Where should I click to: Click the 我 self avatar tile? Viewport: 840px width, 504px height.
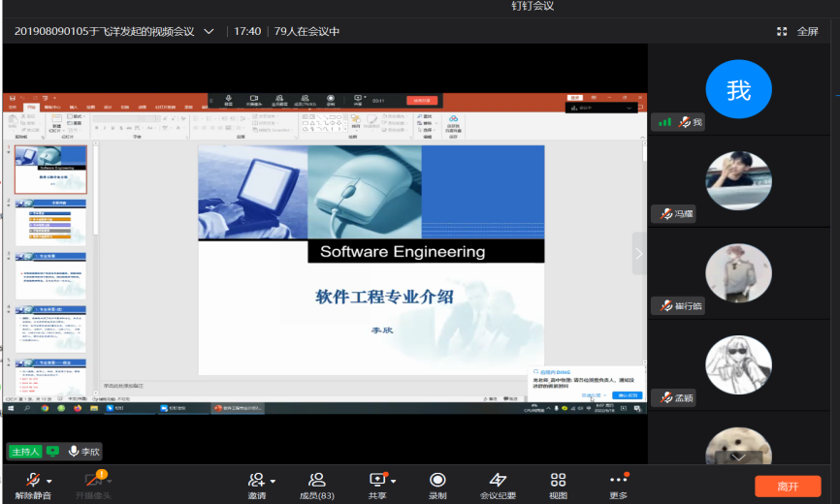[738, 90]
